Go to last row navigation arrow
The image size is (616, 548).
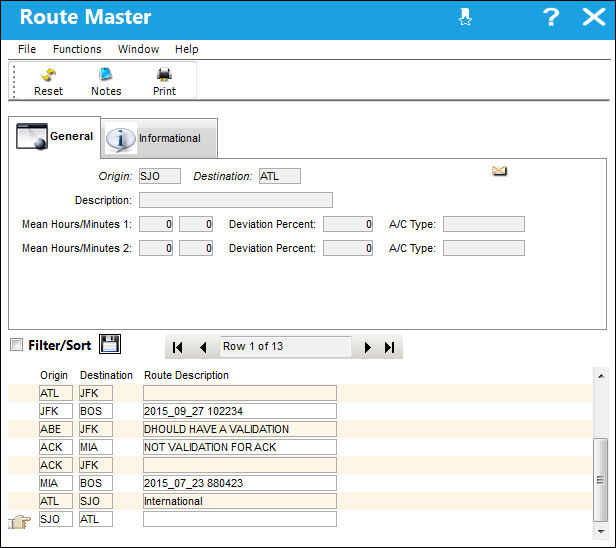(x=390, y=347)
